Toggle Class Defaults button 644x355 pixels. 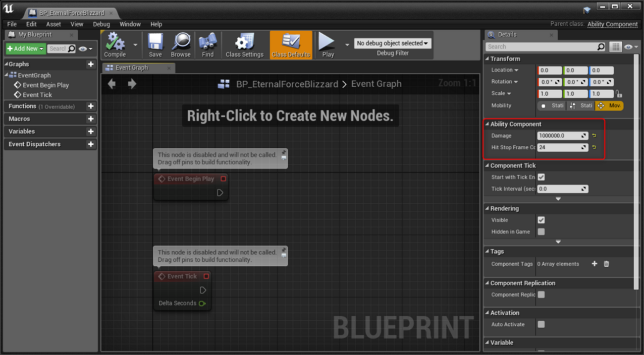click(291, 45)
